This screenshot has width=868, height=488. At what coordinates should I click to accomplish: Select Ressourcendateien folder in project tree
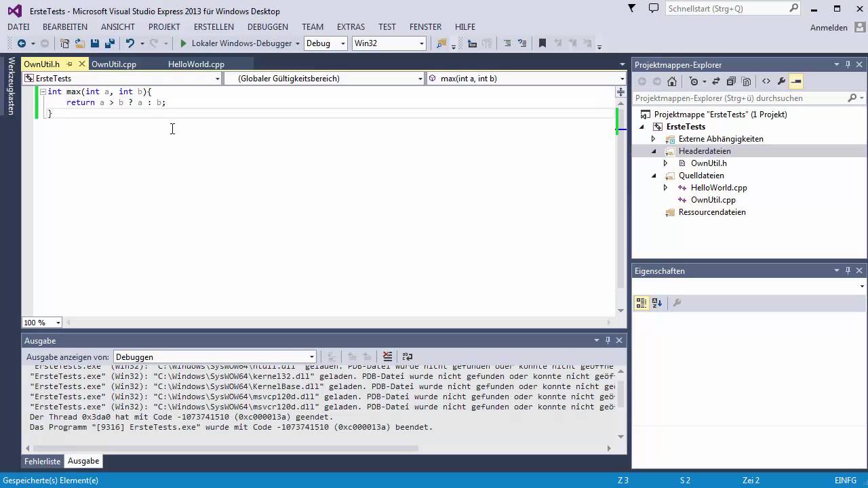pos(712,212)
